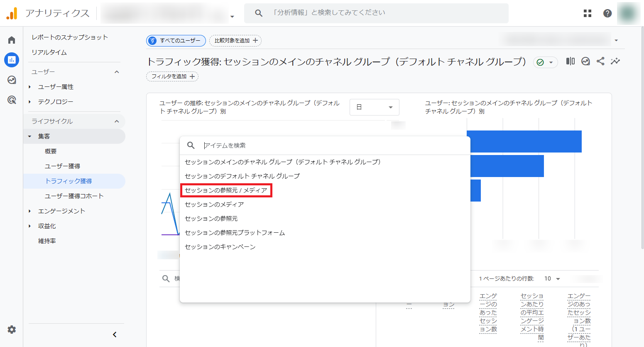This screenshot has width=644, height=347.
Task: Collapse the ライフサイクル section
Action: point(117,121)
